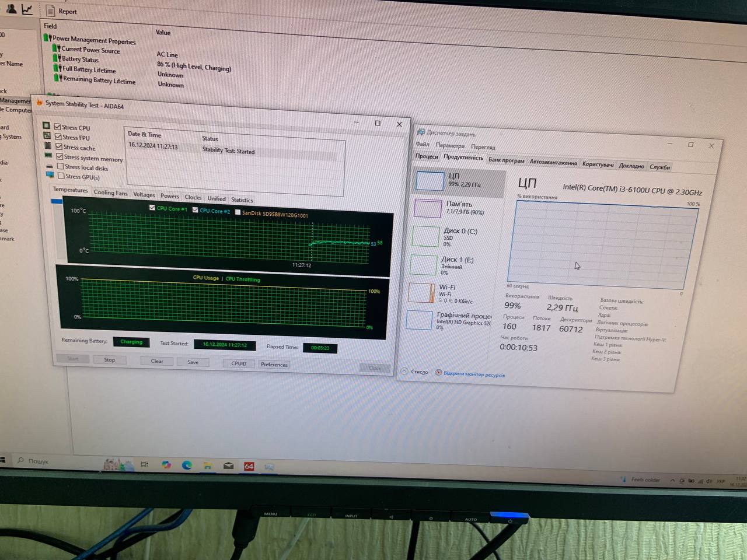This screenshot has width=747, height=560.
Task: Click the user icon in AIDA64 toolbar
Action: coord(11,8)
